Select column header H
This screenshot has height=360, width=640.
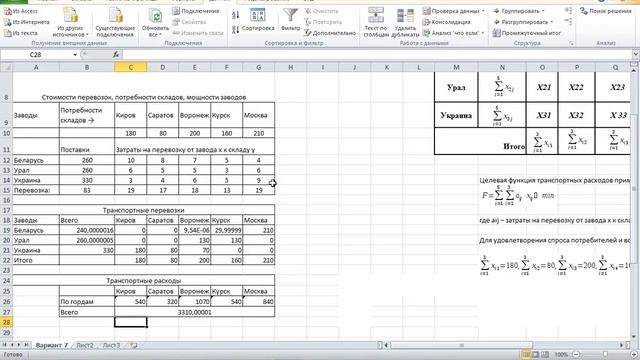coord(291,67)
